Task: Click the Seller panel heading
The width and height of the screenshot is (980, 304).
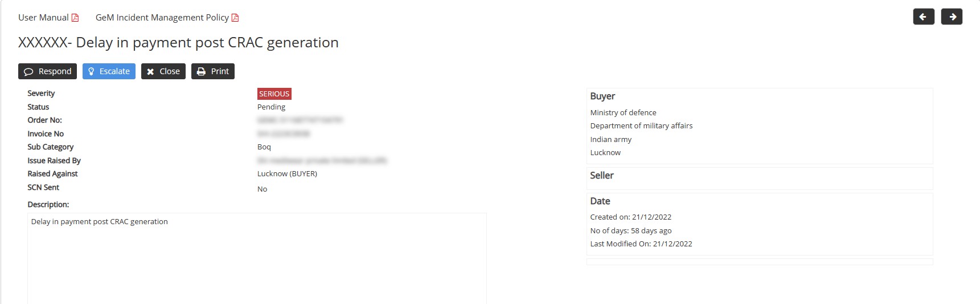Action: coord(602,176)
